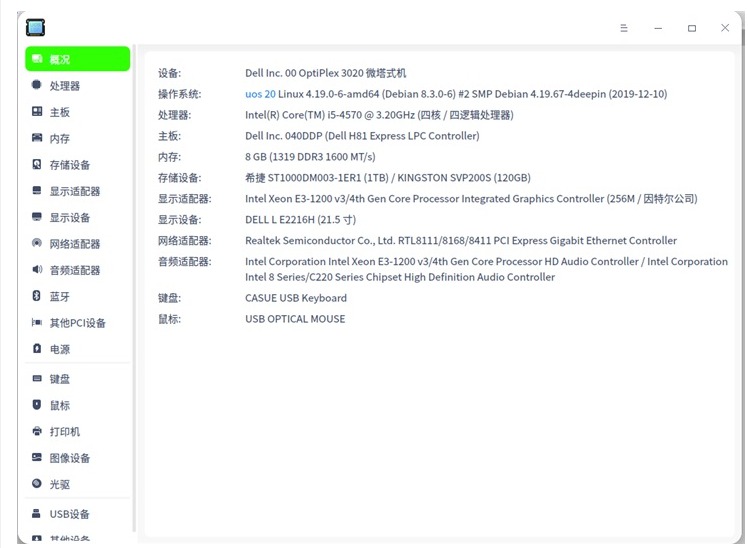Select 处理器 in the sidebar
Screen dimensions: 748x548
click(x=65, y=86)
